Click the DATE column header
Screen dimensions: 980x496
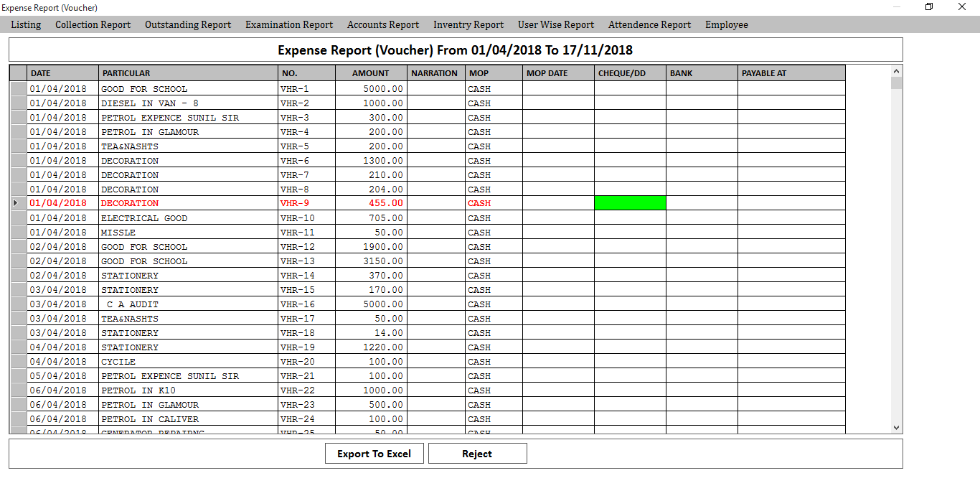pyautogui.click(x=62, y=73)
